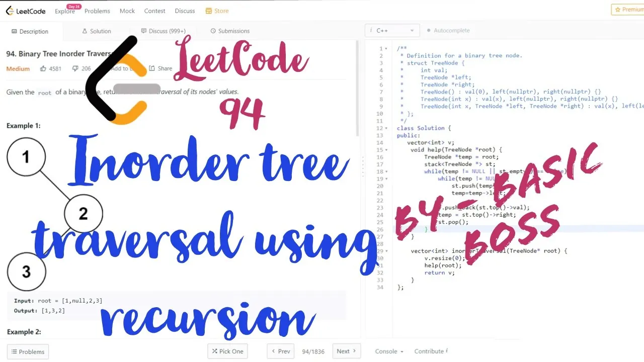Image resolution: width=644 pixels, height=362 pixels.
Task: Open the Explore menu item
Action: (x=65, y=11)
